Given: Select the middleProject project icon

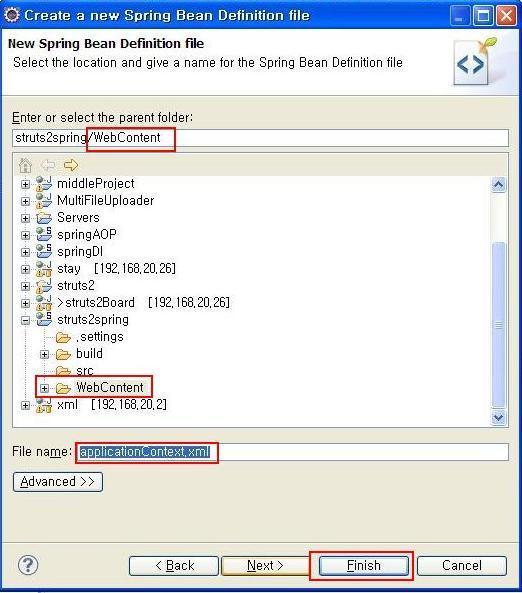Looking at the screenshot, I should [44, 184].
